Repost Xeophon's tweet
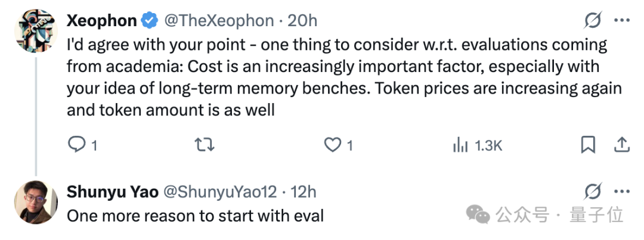This screenshot has width=644, height=240. [x=205, y=145]
